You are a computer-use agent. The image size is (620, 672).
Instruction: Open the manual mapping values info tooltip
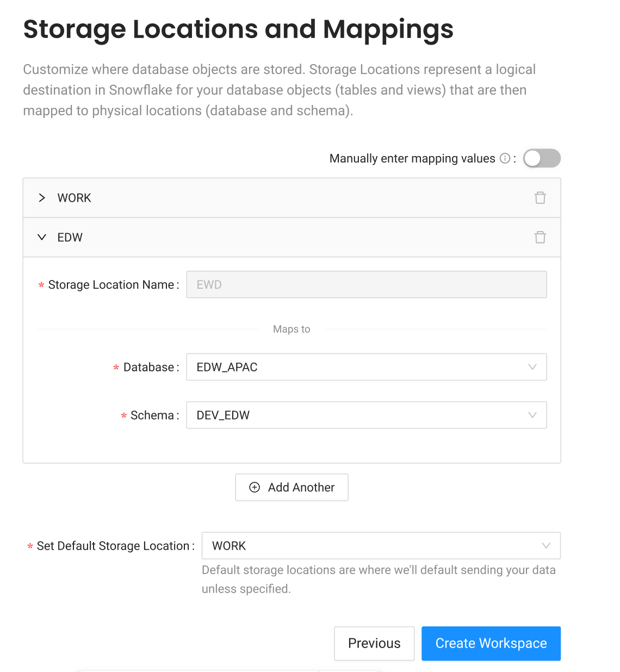tap(505, 158)
